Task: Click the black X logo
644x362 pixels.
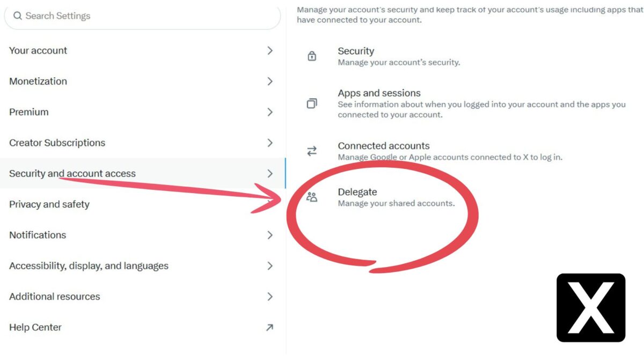Action: pos(590,308)
